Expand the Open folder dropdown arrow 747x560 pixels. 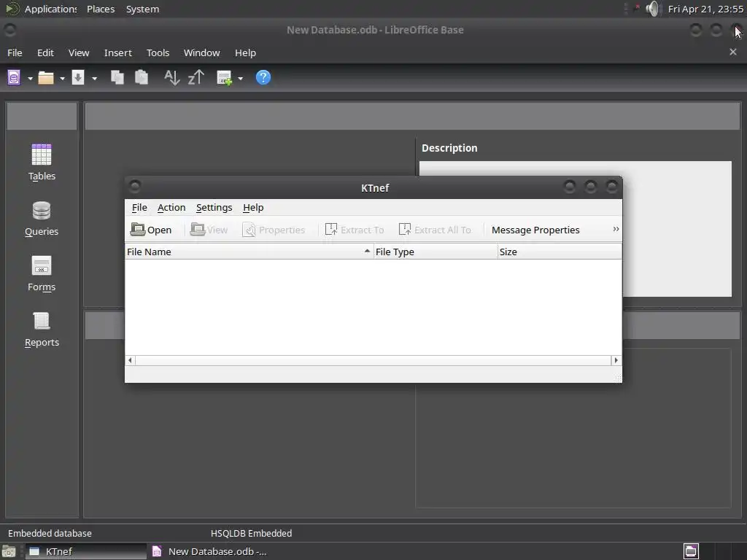(x=62, y=78)
